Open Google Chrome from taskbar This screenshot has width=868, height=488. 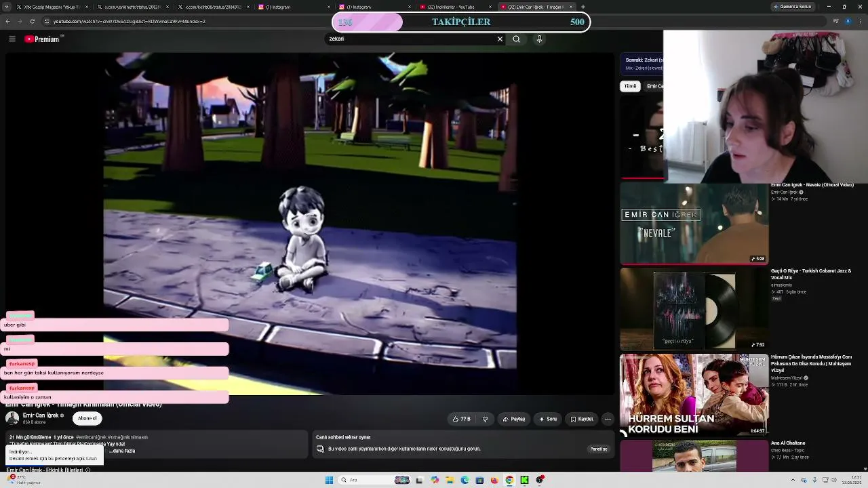click(509, 480)
